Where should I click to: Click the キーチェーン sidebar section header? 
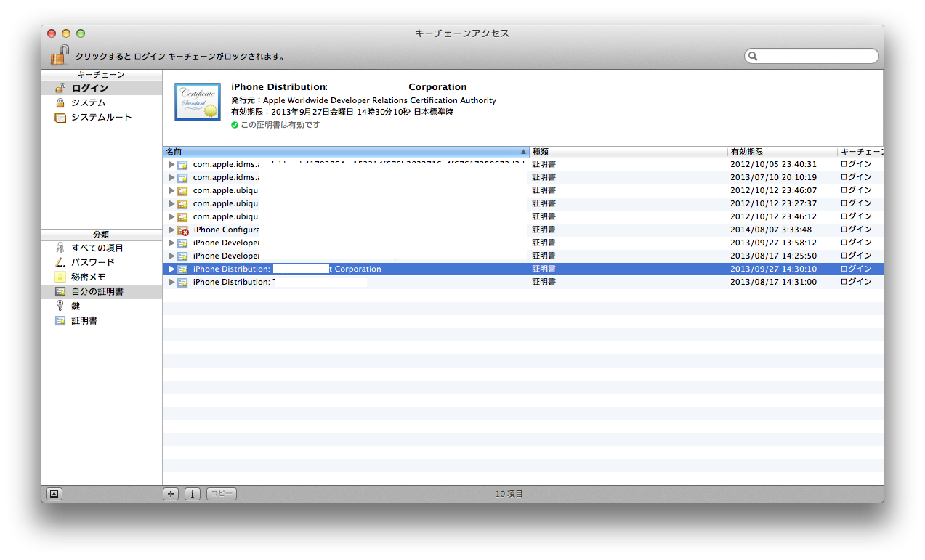pyautogui.click(x=101, y=75)
